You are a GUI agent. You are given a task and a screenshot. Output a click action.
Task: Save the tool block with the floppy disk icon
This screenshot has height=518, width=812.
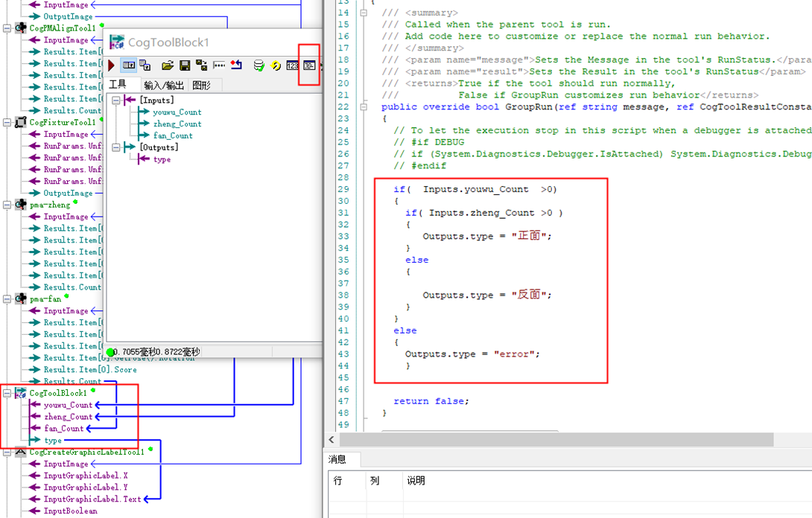[184, 65]
